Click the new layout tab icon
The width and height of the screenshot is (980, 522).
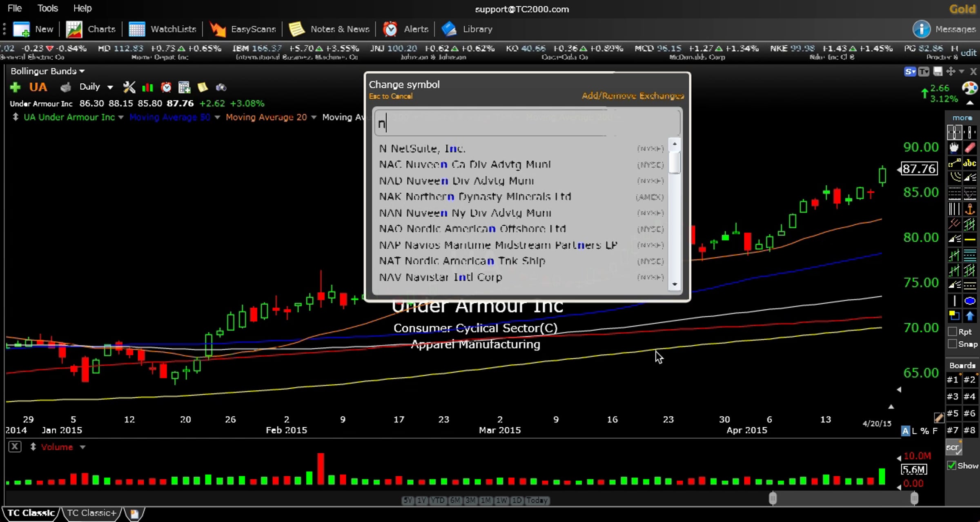(134, 513)
